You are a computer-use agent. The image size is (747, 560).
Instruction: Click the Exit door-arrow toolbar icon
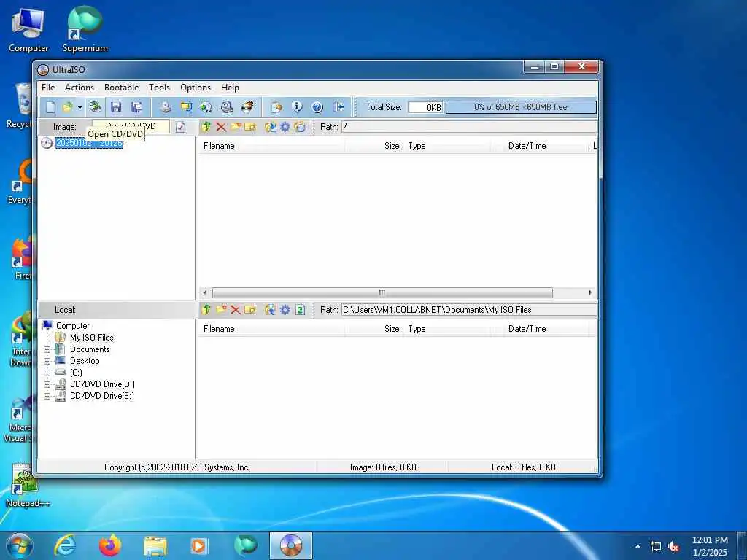pos(338,107)
